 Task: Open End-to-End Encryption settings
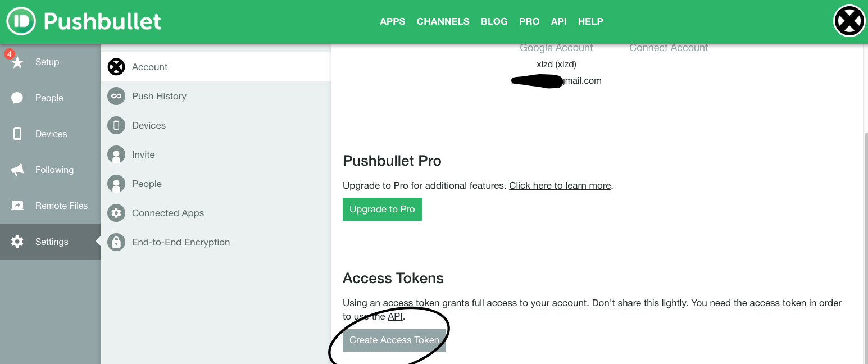click(x=180, y=242)
